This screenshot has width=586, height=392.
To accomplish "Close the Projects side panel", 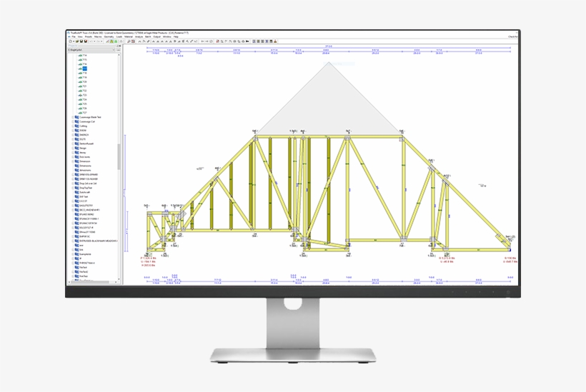I will point(120,46).
